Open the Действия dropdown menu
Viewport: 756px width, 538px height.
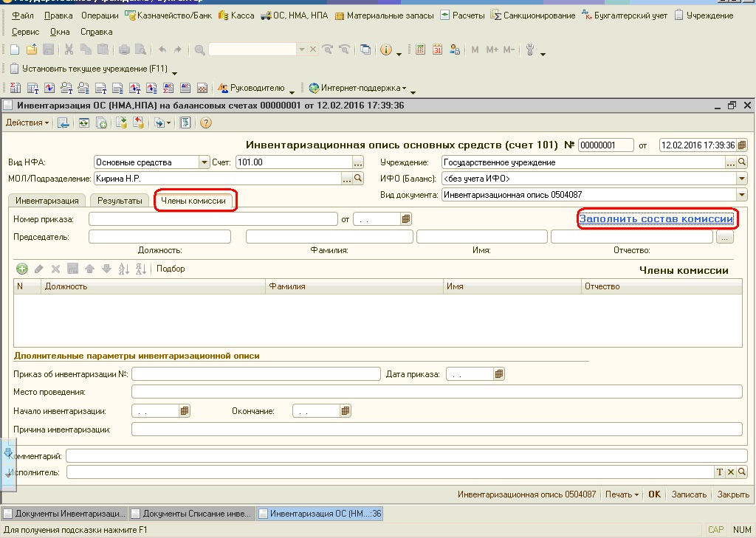pos(27,123)
